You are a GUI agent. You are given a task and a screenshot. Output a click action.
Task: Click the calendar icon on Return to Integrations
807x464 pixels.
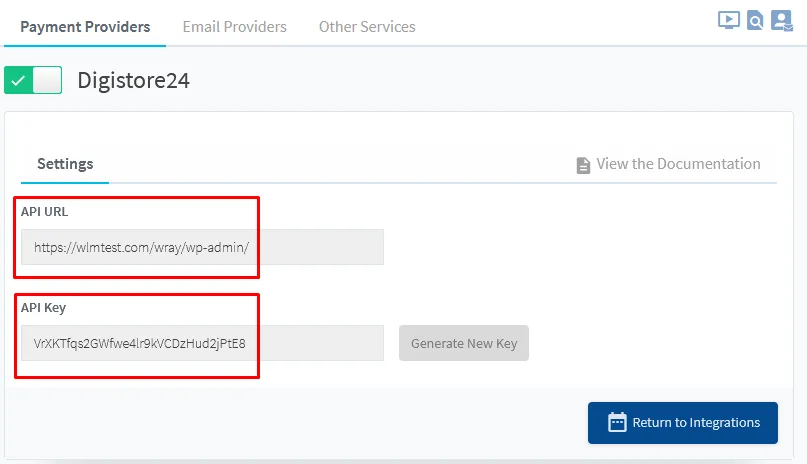pos(617,422)
